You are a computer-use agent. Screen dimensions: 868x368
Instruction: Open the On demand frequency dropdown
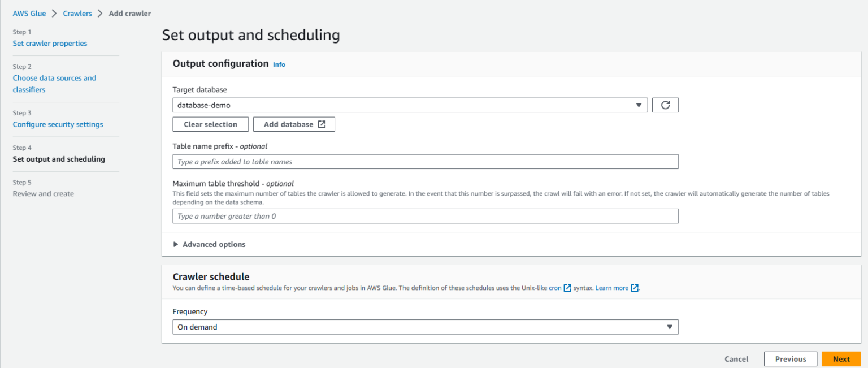[x=424, y=327]
